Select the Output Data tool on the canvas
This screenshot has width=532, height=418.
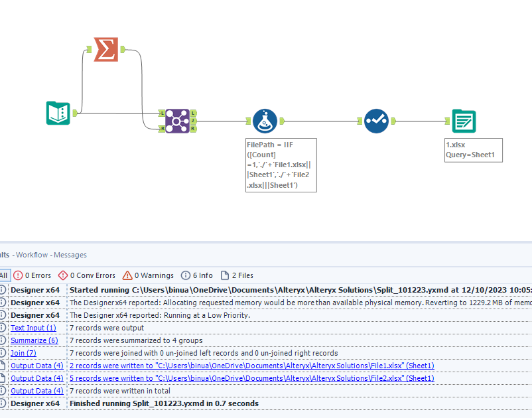(x=464, y=121)
